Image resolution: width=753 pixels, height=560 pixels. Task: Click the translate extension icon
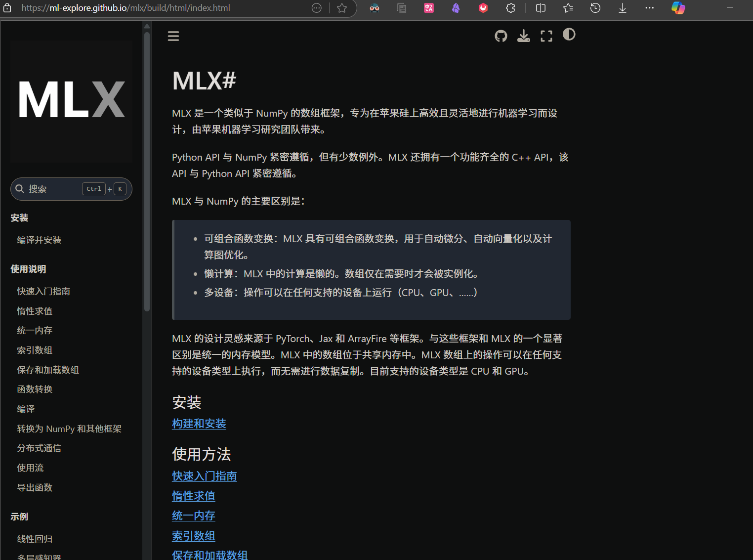[429, 8]
